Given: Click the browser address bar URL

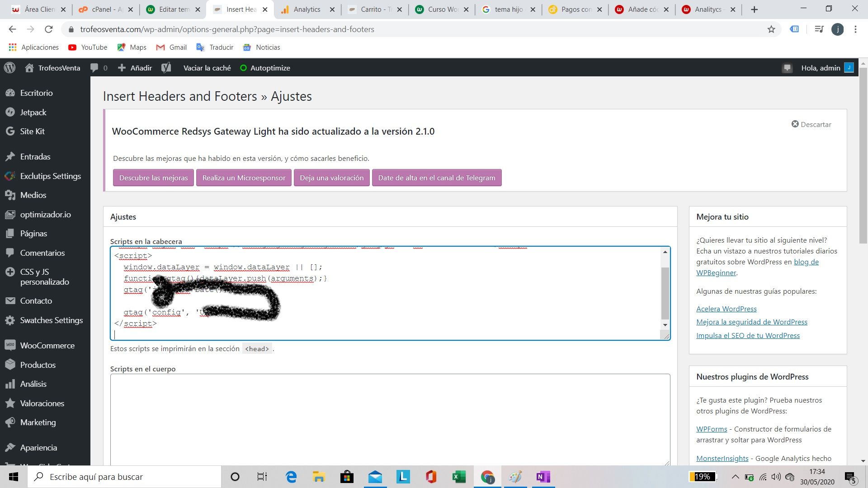Looking at the screenshot, I should [227, 29].
